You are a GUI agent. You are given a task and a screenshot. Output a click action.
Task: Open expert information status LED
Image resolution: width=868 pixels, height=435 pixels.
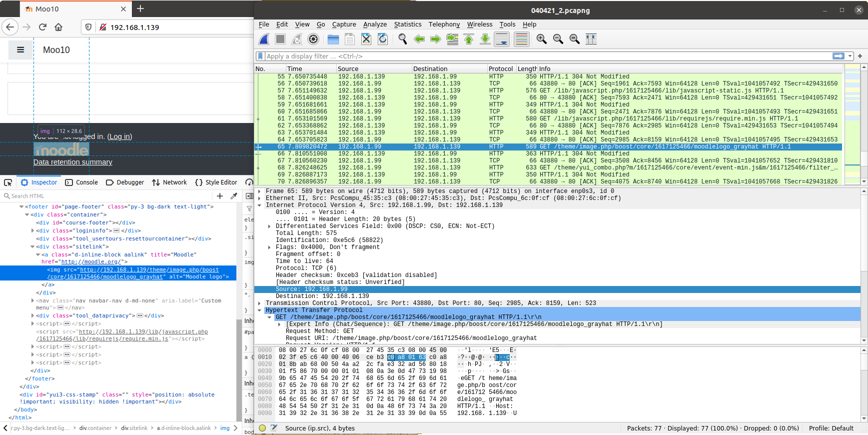[x=262, y=428]
